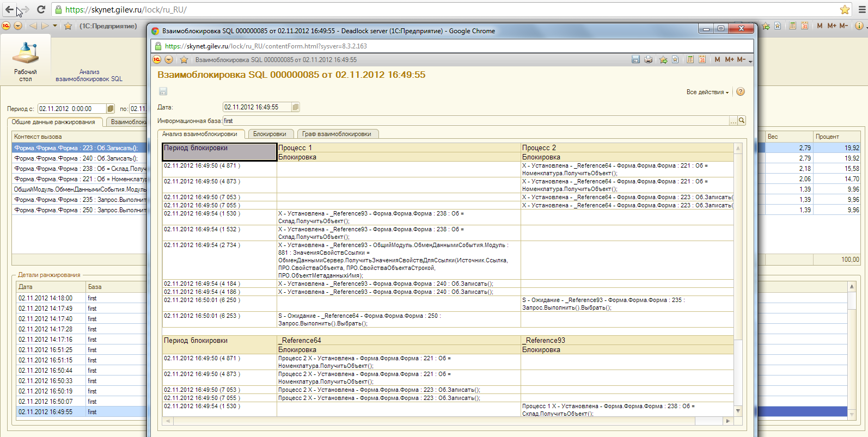Open calendar icon in main window toolbar
This screenshot has width=868, height=437.
click(804, 26)
